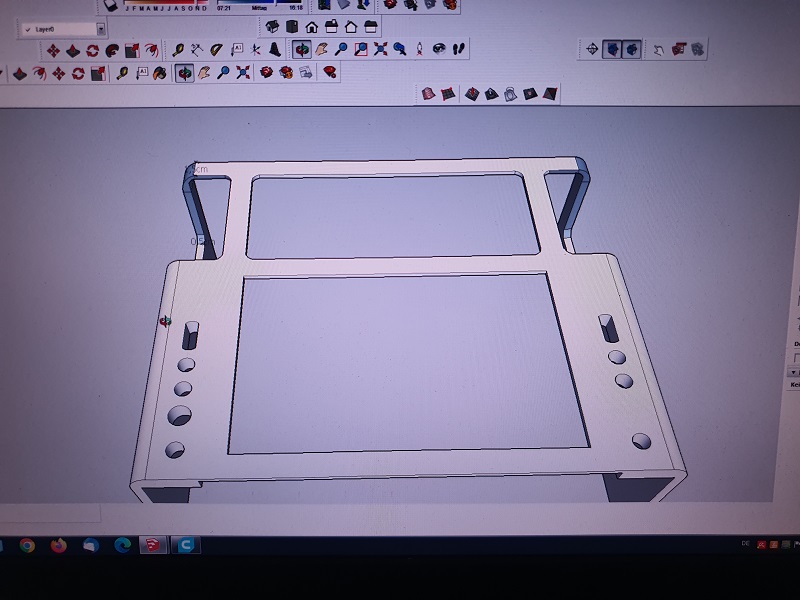Choose the Tape Measure tool
800x600 pixels.
click(x=177, y=48)
